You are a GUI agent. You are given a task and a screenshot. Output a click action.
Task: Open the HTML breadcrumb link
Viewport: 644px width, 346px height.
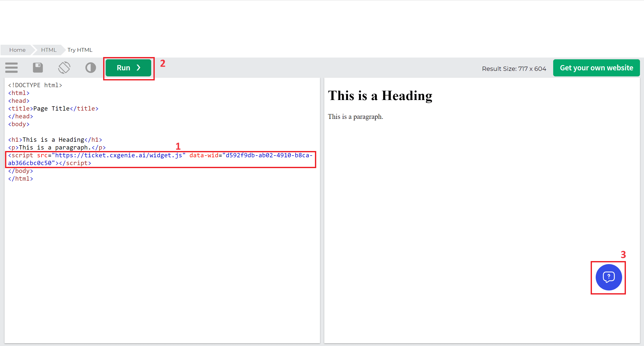tap(49, 50)
